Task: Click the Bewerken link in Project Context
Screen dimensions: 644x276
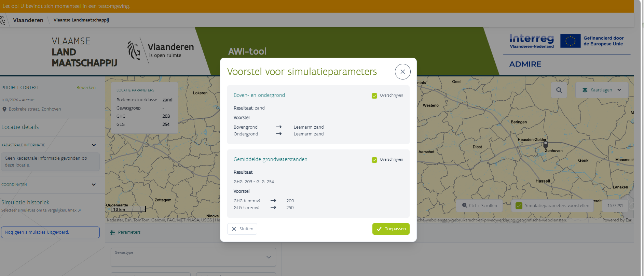Action: [x=86, y=88]
